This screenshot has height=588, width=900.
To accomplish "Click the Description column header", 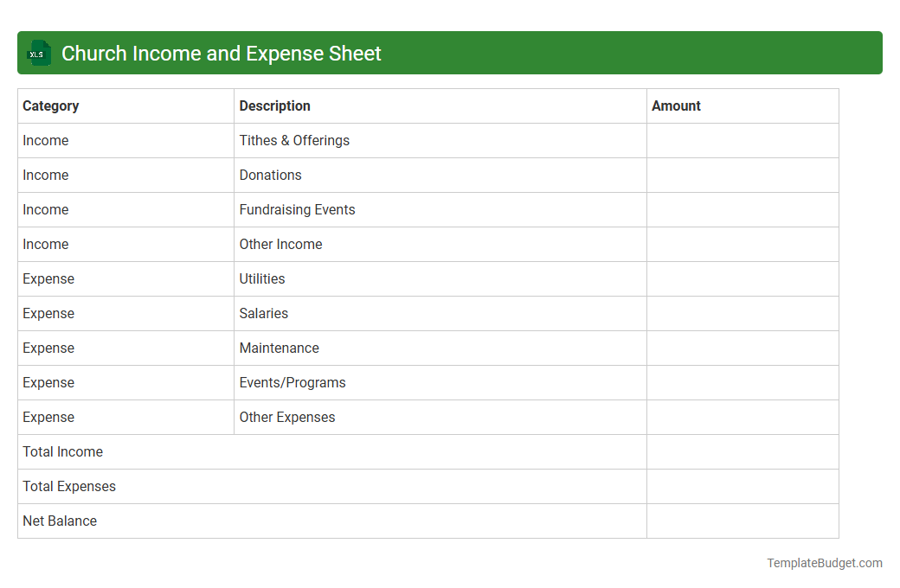I will (x=274, y=105).
